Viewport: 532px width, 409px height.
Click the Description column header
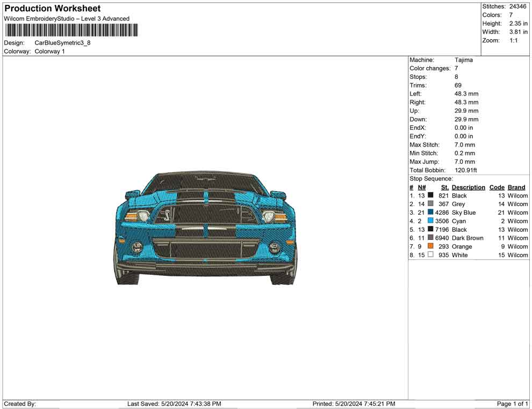coord(468,187)
